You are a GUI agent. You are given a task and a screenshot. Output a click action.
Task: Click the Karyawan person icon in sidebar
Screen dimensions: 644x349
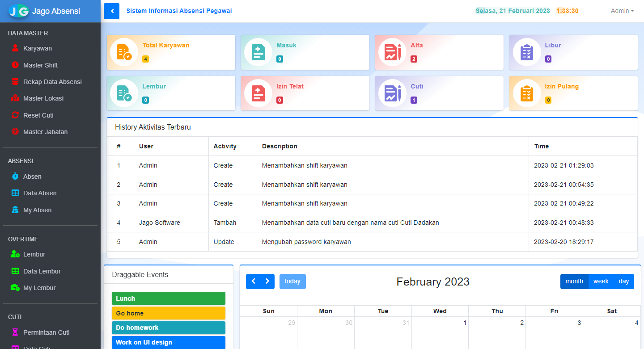(x=15, y=48)
